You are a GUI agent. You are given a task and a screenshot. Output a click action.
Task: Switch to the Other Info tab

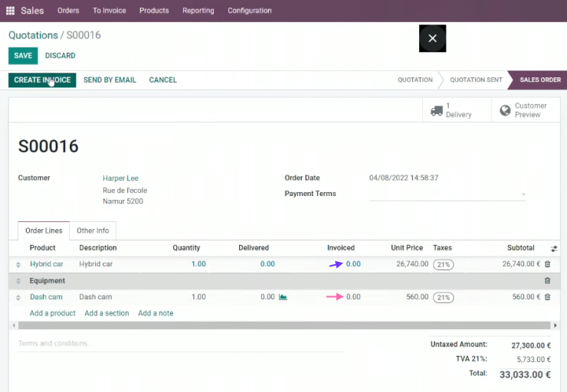coord(93,230)
